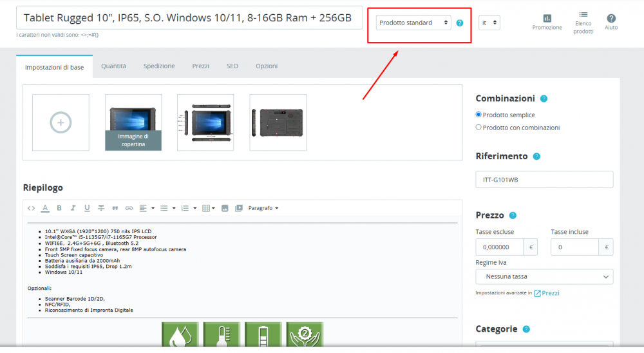Click hands warranty green icon in summary
Image resolution: width=644 pixels, height=353 pixels.
[x=305, y=334]
